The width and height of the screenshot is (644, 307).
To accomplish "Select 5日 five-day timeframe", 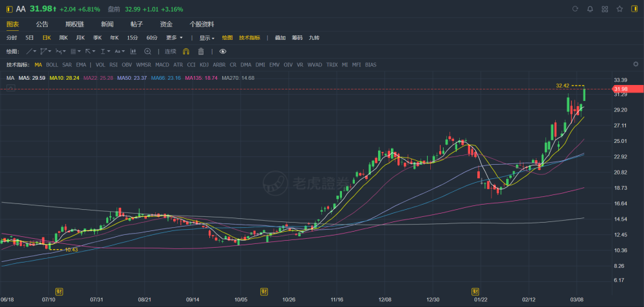I will coord(30,38).
